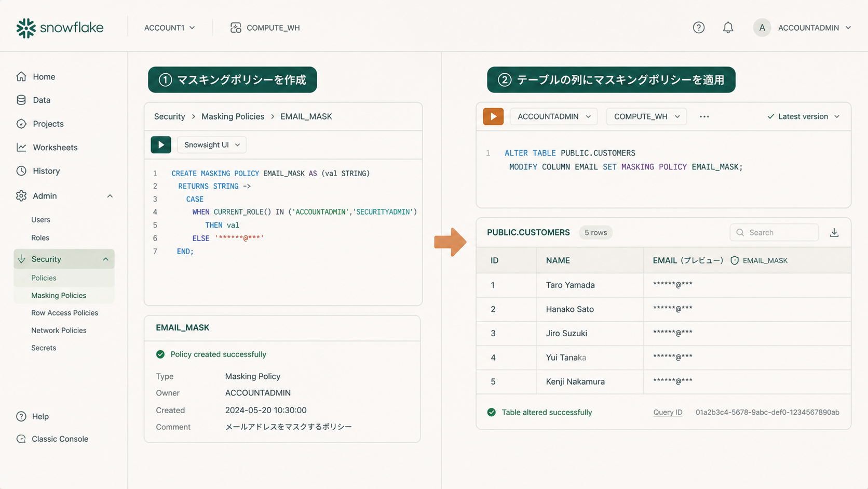Click the Home house icon
The width and height of the screenshot is (868, 489).
(21, 76)
